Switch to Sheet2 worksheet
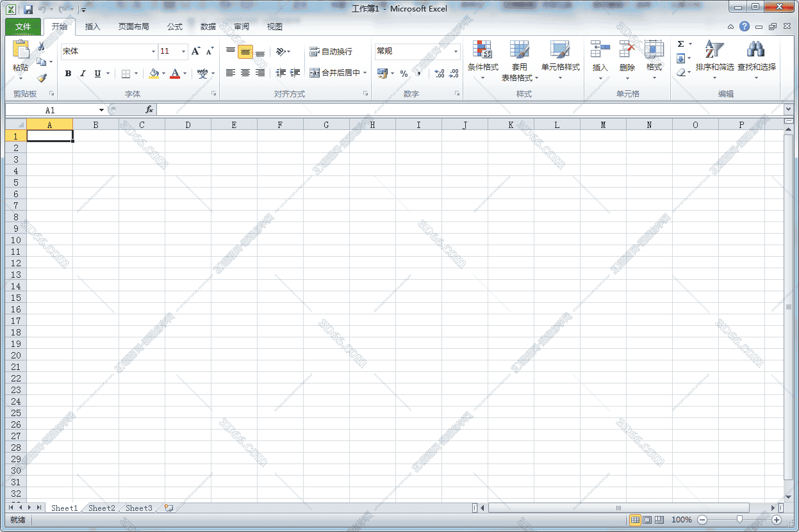The height and width of the screenshot is (532, 799). 101,508
